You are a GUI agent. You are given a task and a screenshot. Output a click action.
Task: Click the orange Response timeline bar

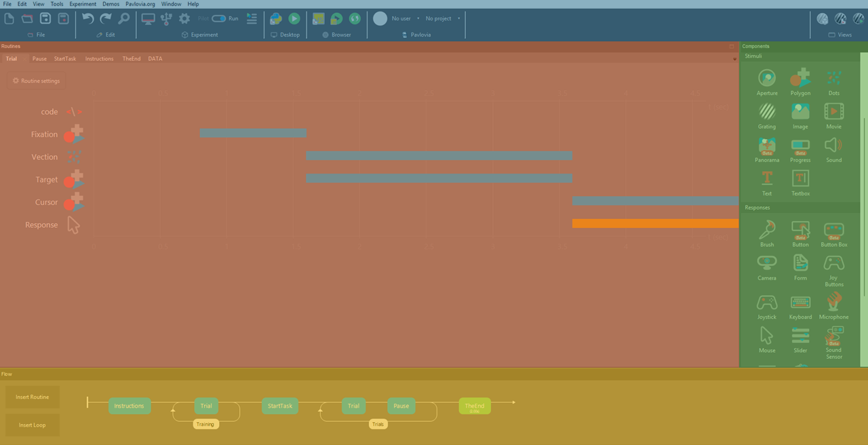[655, 223]
